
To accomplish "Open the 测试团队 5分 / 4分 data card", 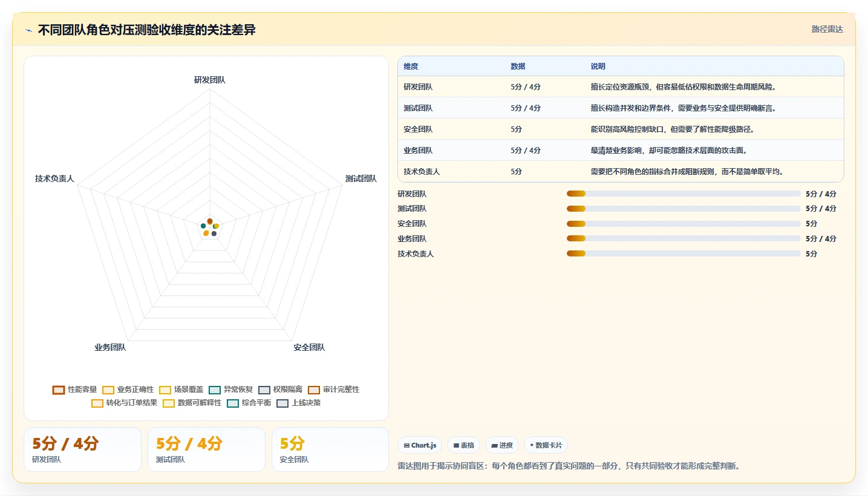I will (207, 449).
